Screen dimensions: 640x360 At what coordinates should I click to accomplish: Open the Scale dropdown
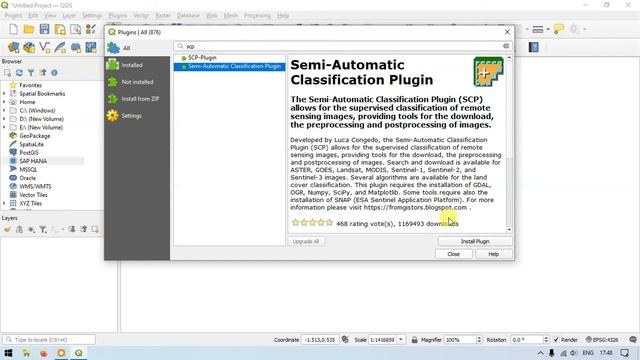point(401,340)
